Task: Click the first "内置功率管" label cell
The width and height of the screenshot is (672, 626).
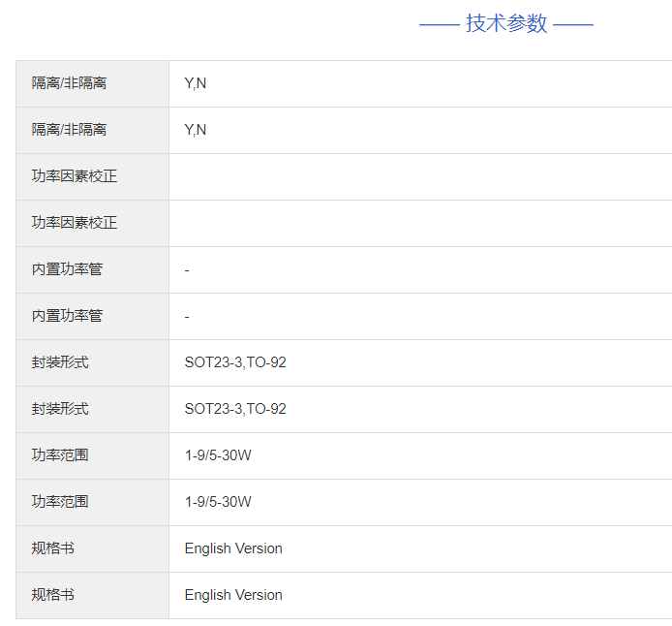Action: pyautogui.click(x=67, y=269)
